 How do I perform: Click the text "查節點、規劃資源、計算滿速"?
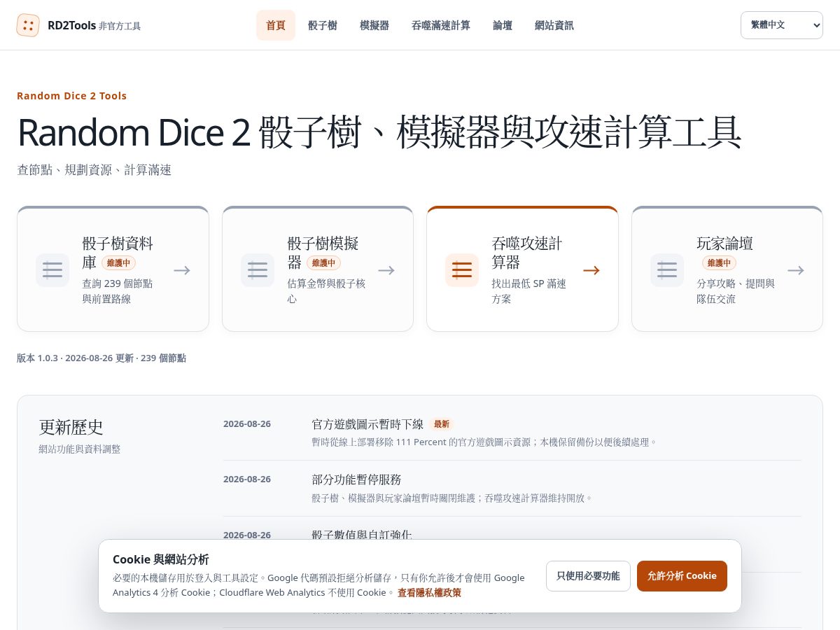(94, 169)
